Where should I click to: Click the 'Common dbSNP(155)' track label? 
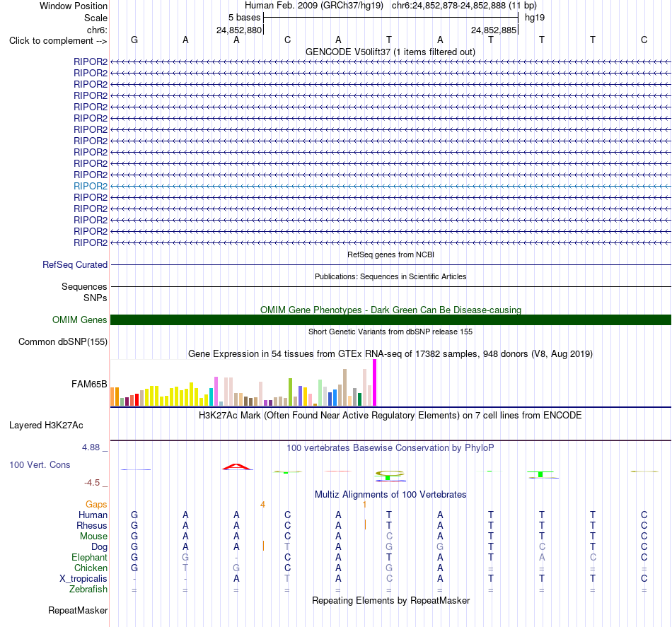[x=63, y=341]
